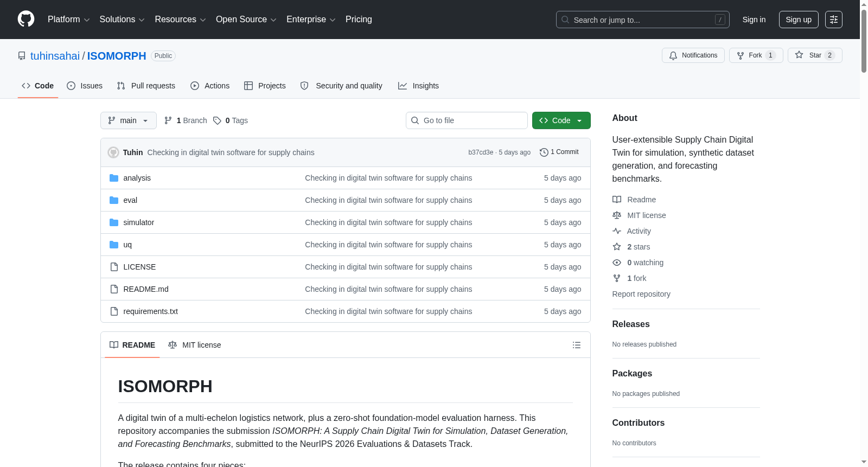The width and height of the screenshot is (868, 467).
Task: Click the simulator folder icon
Action: pyautogui.click(x=114, y=222)
